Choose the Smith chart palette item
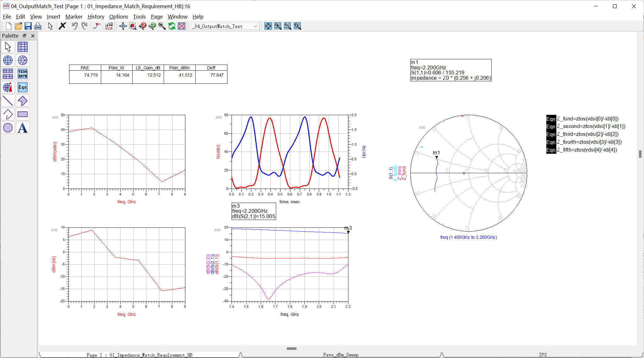 click(23, 60)
